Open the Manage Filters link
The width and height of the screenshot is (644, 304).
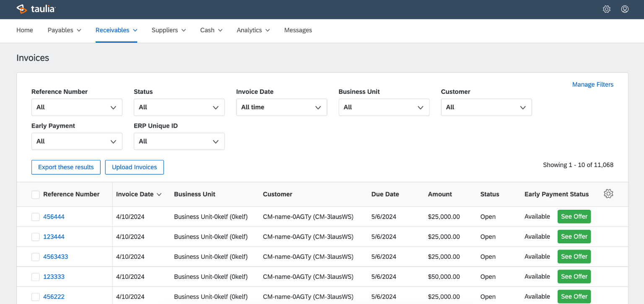[593, 85]
